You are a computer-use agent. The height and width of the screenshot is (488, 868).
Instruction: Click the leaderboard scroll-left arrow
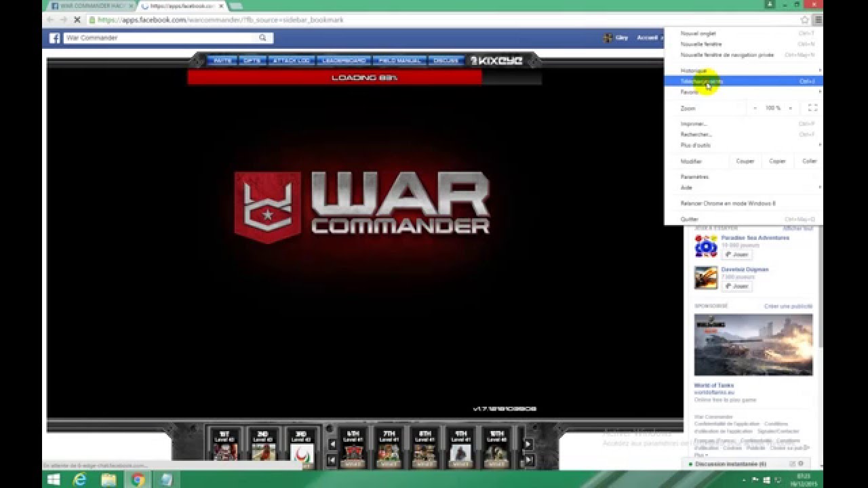click(332, 444)
